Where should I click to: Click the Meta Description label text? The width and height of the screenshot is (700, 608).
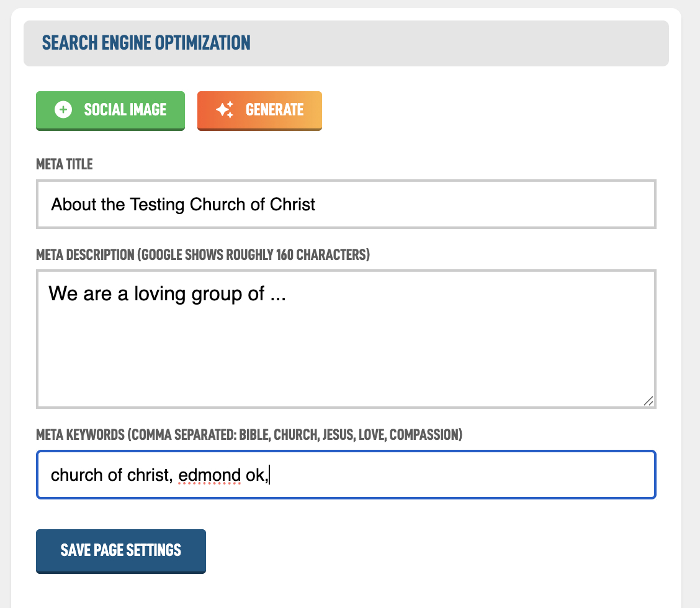coord(203,255)
